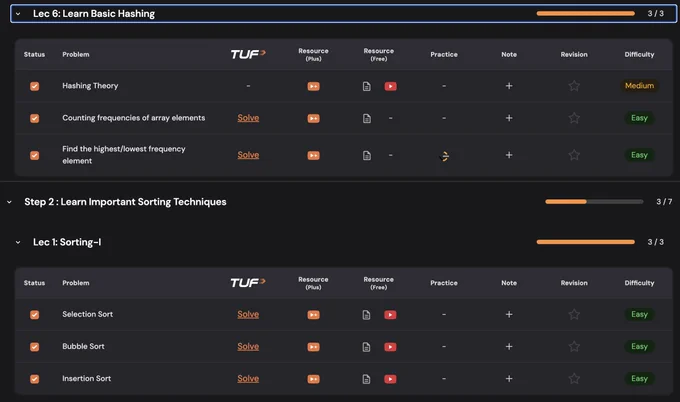The height and width of the screenshot is (402, 680).
Task: Click Step 2 progress bar showing 3/7
Action: (x=594, y=202)
